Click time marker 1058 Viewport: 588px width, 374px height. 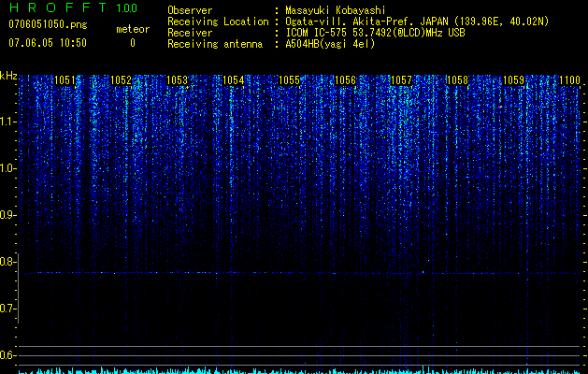458,80
